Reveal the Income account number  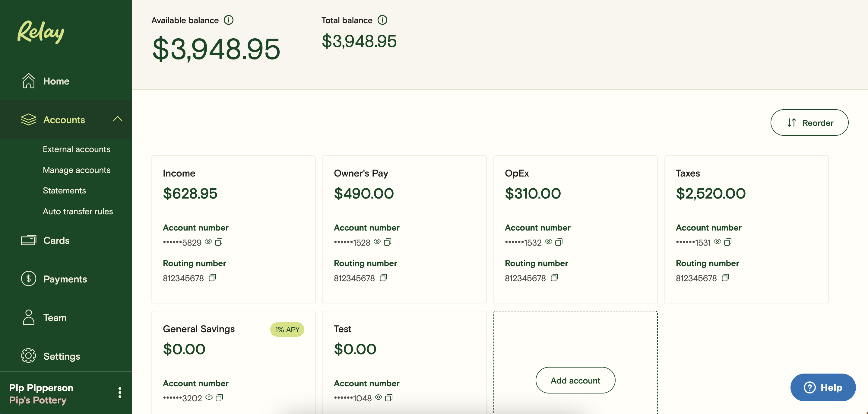[209, 242]
